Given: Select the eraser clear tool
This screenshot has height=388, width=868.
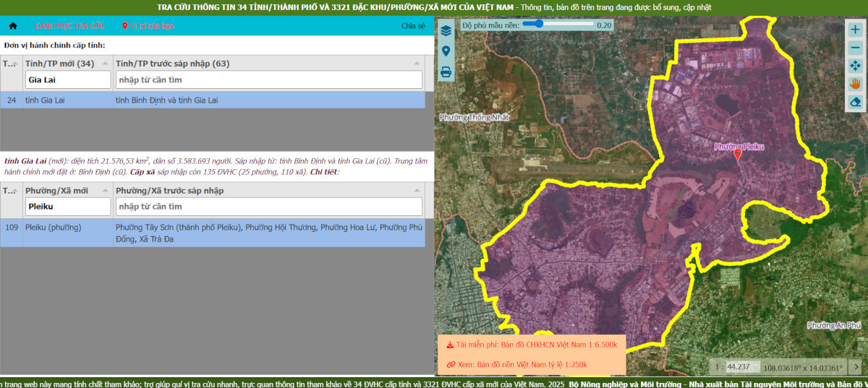Looking at the screenshot, I should tap(855, 102).
